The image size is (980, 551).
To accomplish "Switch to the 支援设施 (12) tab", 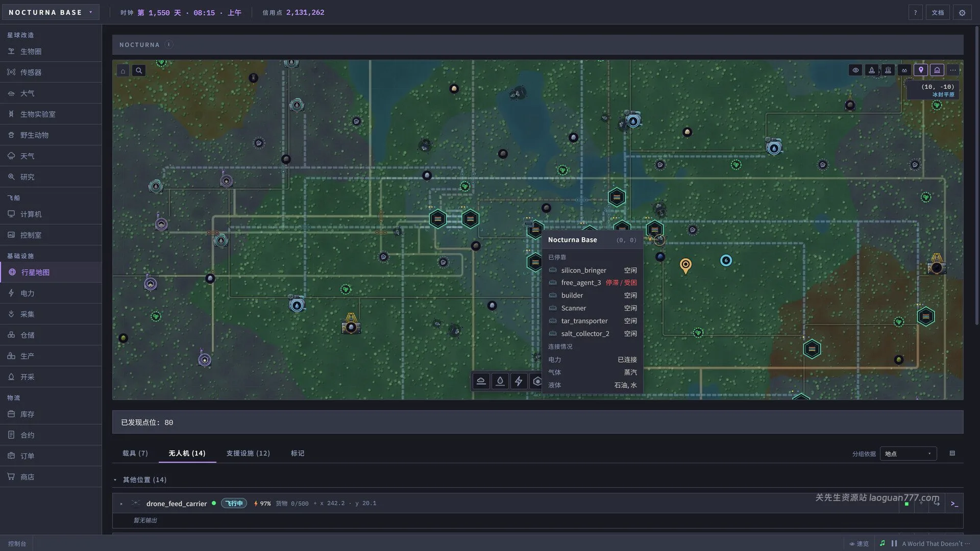I will [248, 453].
